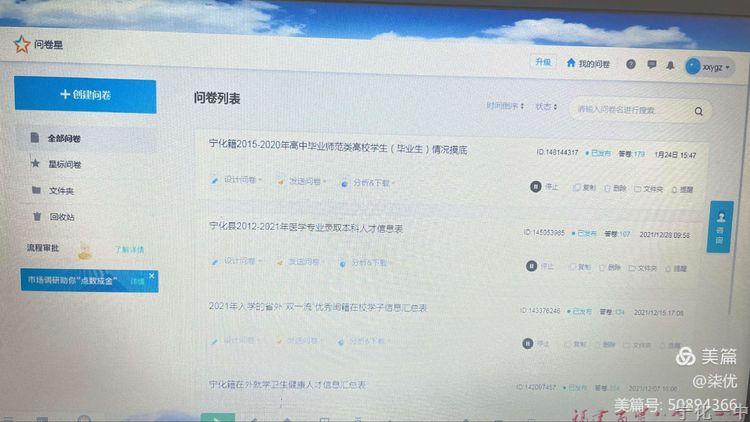Screen dimensions: 750x422
Task: Open the 回收站 trash in sidebar
Action: [x=61, y=216]
